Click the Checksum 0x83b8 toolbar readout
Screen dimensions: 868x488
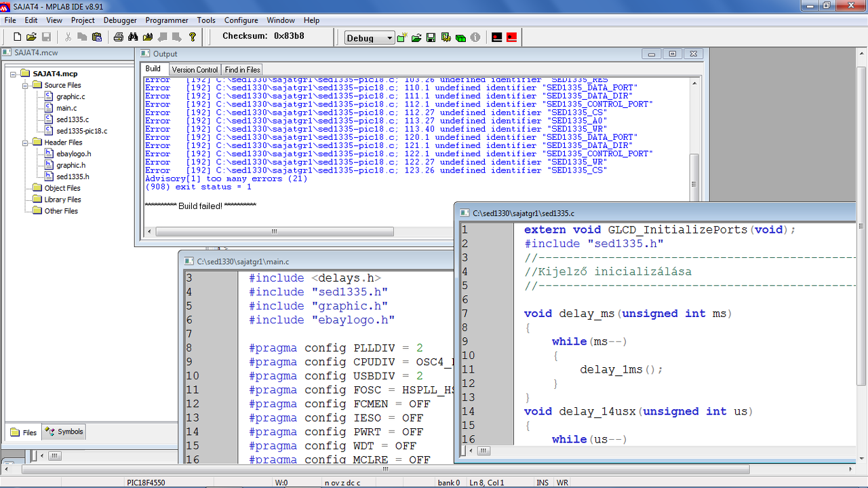pyautogui.click(x=263, y=36)
